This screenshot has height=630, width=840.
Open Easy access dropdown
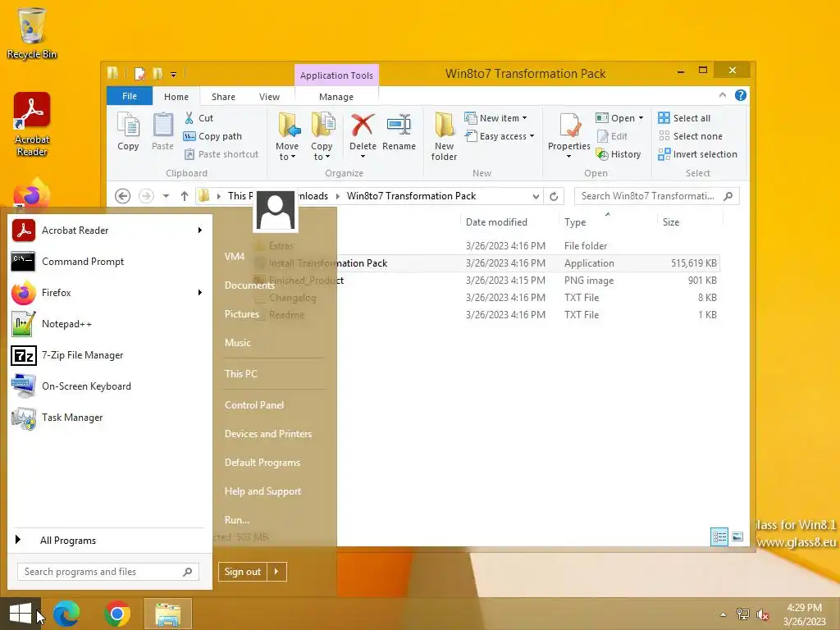[500, 136]
